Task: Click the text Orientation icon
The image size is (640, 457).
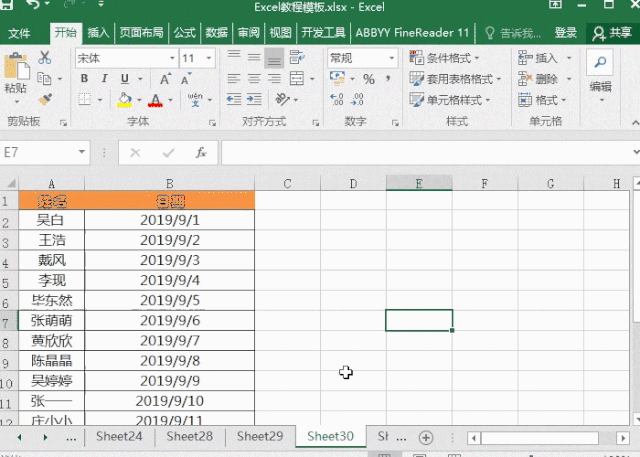Action: [282, 99]
